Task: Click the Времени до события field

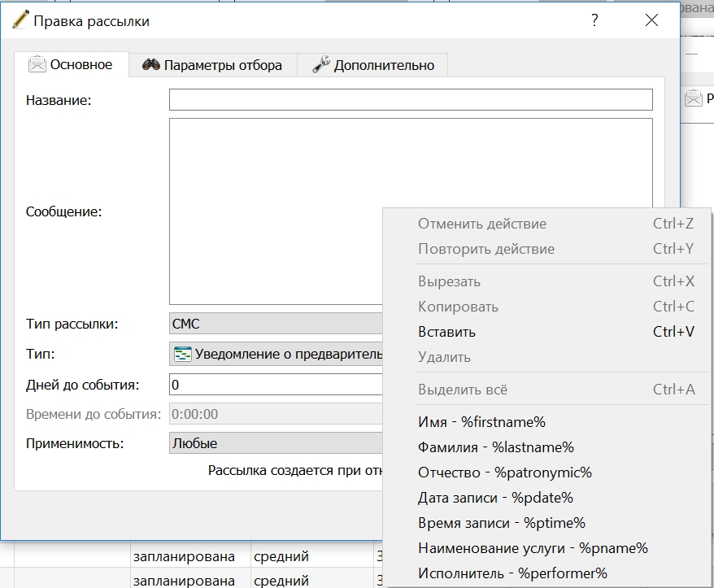Action: [x=276, y=414]
